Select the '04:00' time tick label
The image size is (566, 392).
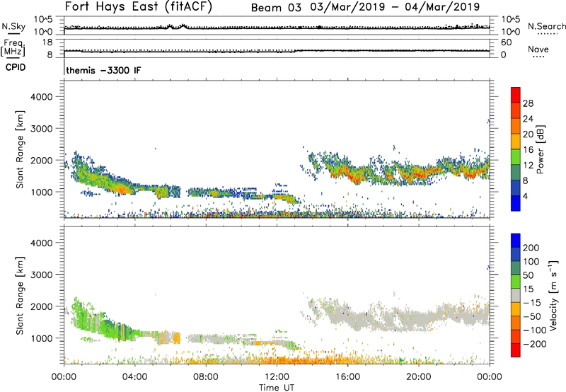point(134,377)
